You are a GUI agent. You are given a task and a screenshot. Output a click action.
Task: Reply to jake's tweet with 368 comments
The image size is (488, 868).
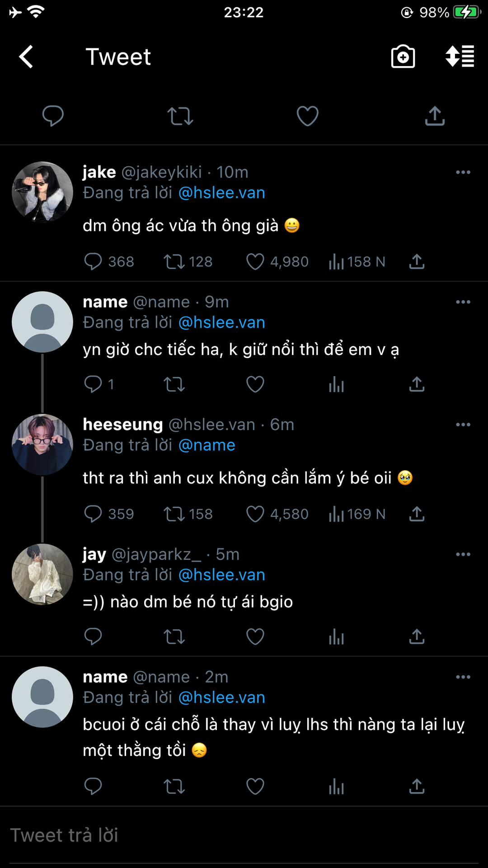pyautogui.click(x=93, y=261)
